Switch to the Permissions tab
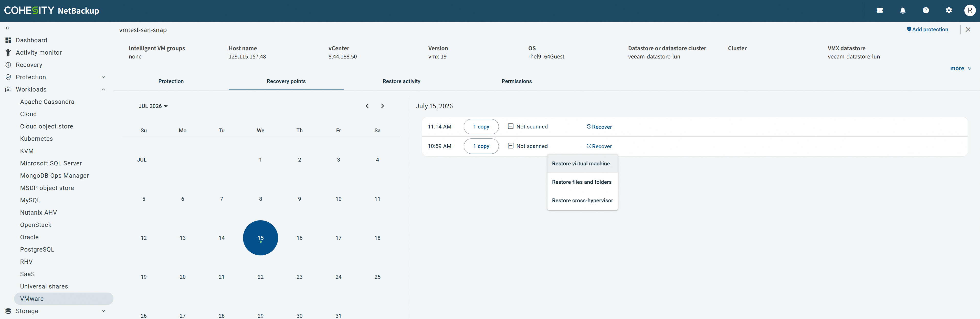The image size is (980, 319). click(517, 81)
